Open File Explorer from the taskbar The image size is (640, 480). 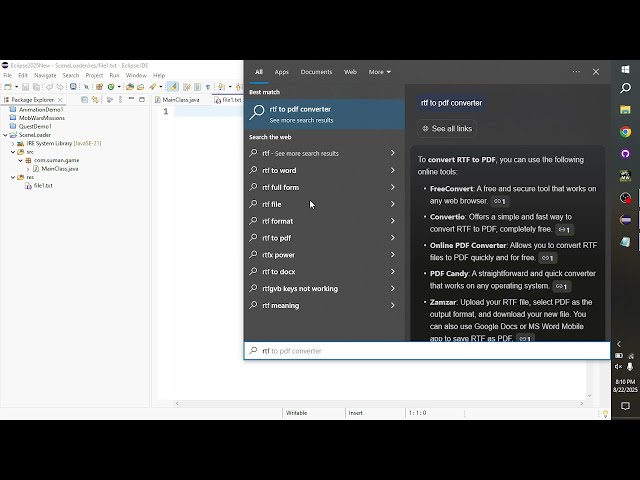pyautogui.click(x=625, y=109)
